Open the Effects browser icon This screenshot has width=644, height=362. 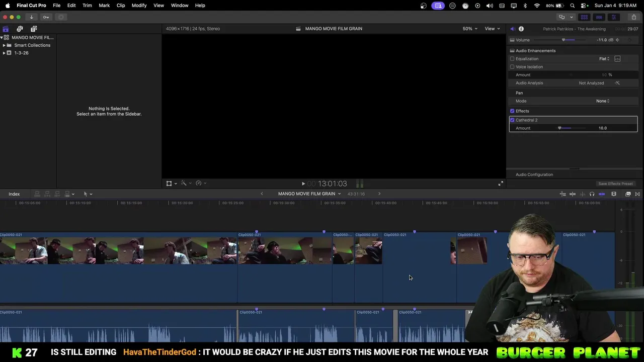click(x=628, y=194)
